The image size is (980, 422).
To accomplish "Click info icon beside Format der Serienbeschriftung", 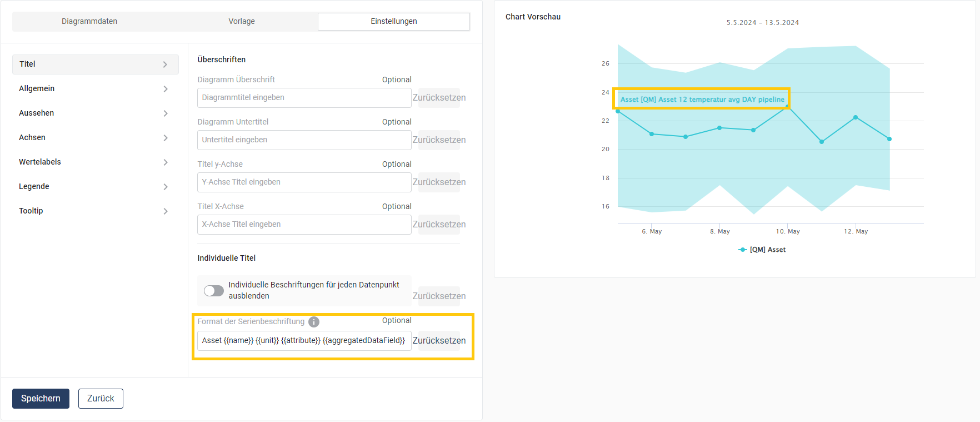I will tap(314, 322).
